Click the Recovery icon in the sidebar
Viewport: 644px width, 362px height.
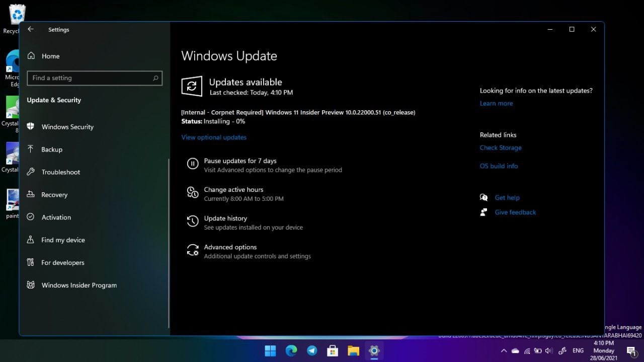(x=31, y=194)
